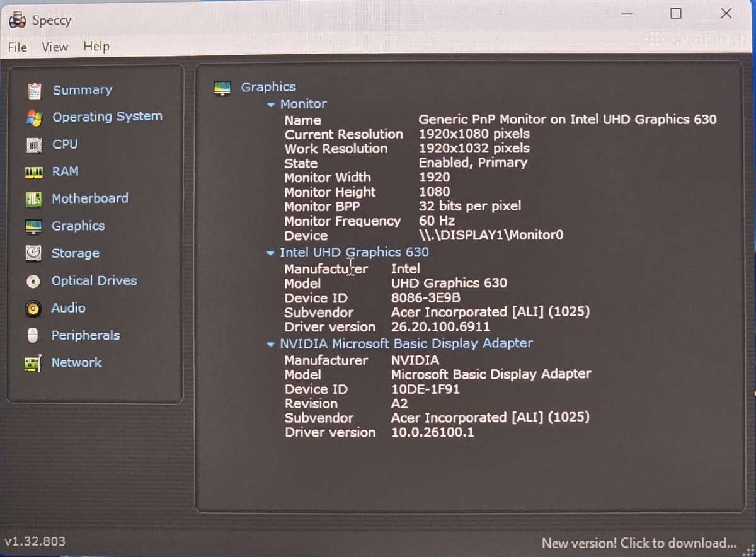Click the CPU chip icon

[x=34, y=145]
